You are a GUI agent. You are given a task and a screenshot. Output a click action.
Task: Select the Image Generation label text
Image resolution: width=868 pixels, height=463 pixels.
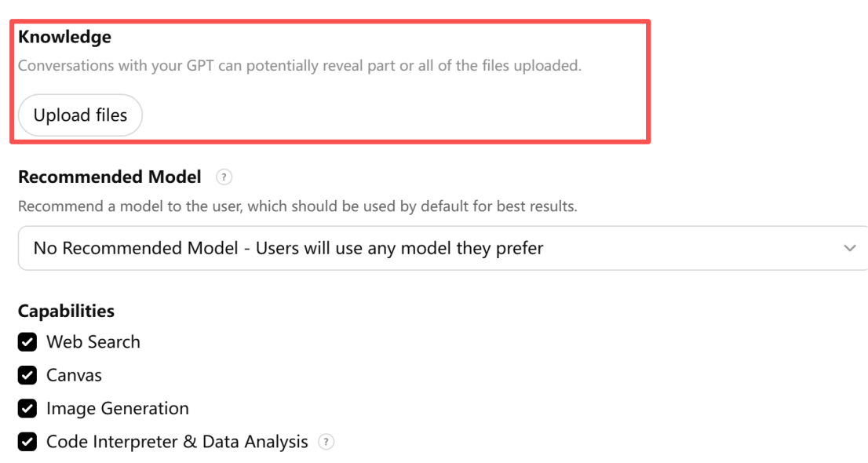click(118, 409)
